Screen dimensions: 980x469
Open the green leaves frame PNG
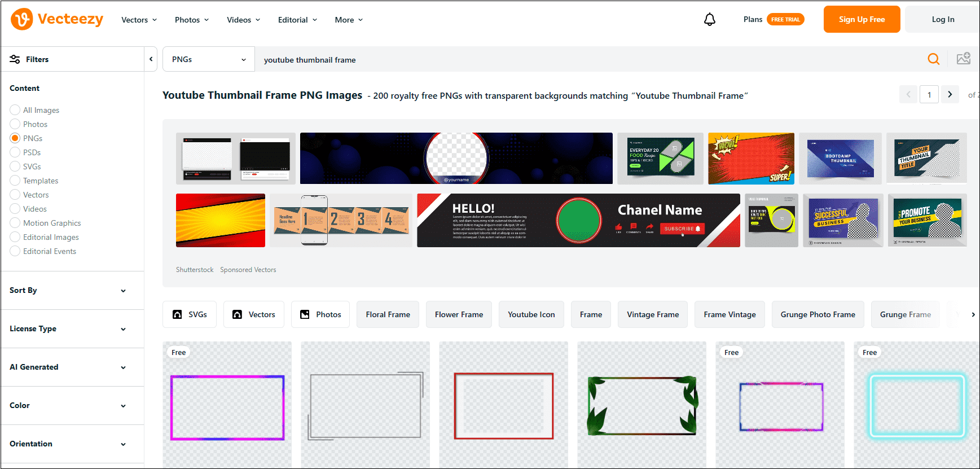click(x=641, y=405)
